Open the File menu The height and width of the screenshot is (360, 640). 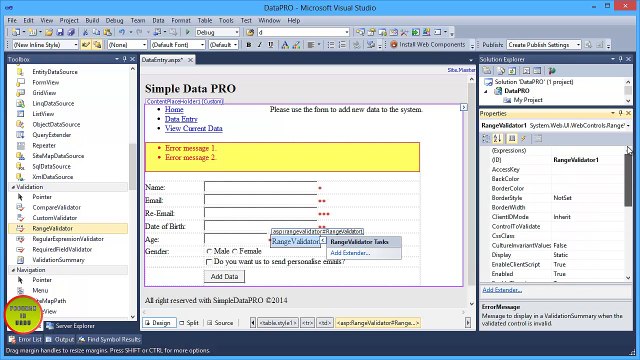[12, 20]
